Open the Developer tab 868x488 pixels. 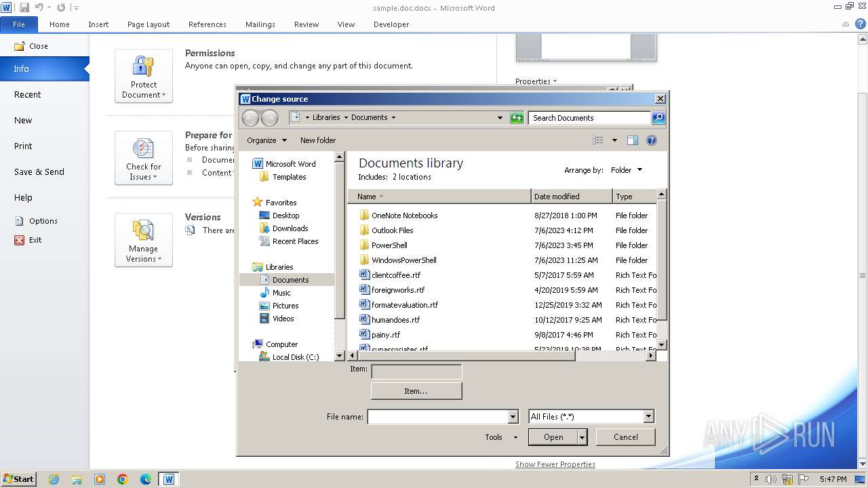click(391, 24)
